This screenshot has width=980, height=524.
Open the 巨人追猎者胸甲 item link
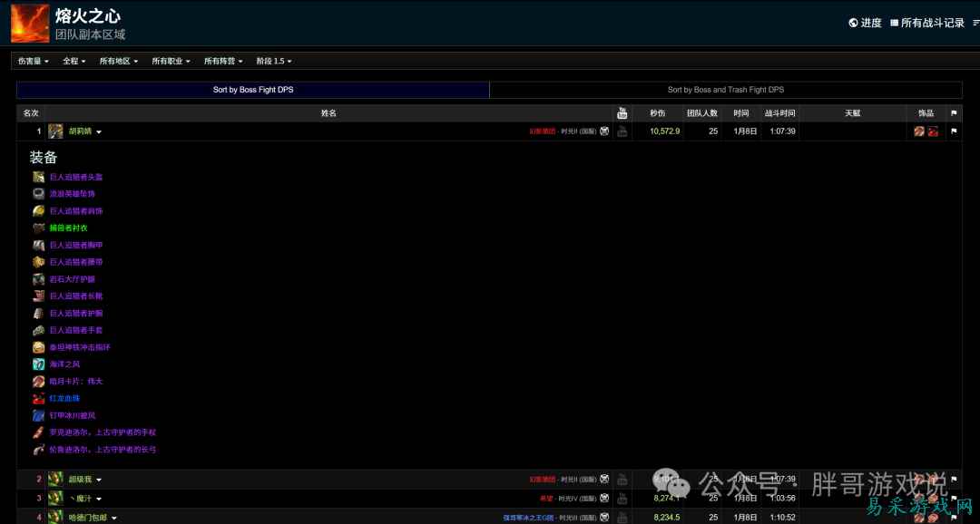coord(76,245)
